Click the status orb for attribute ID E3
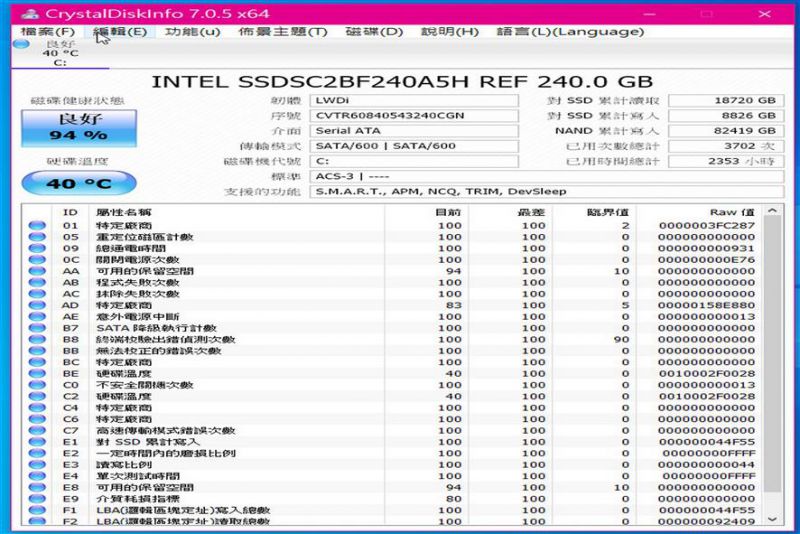The image size is (800, 534). (37, 465)
